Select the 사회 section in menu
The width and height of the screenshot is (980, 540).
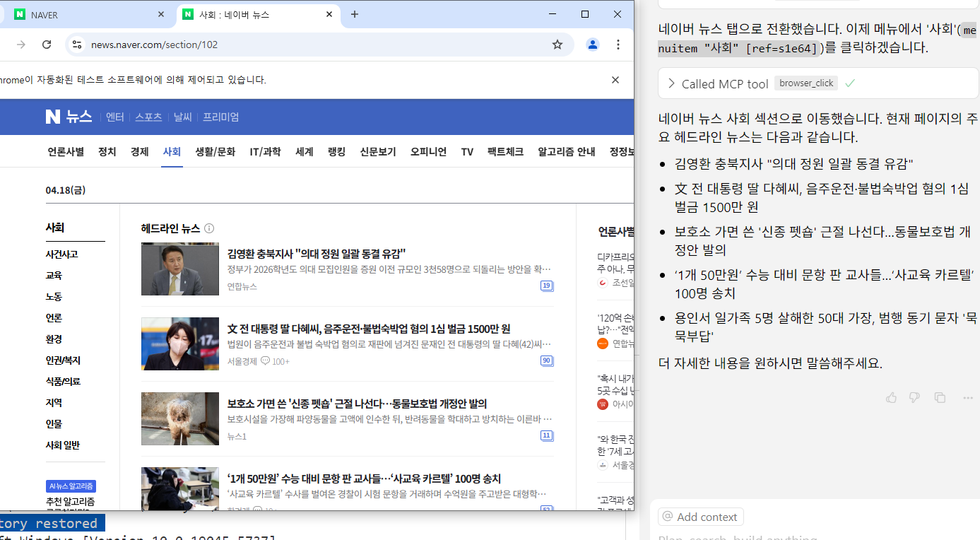172,151
